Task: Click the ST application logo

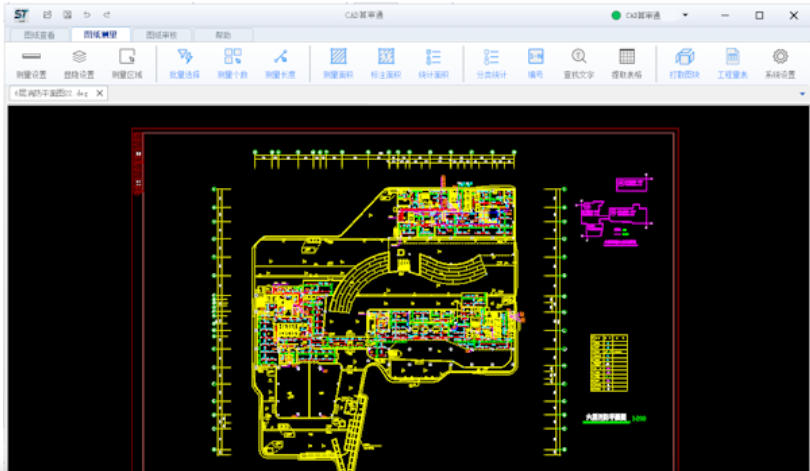Action: coord(21,15)
